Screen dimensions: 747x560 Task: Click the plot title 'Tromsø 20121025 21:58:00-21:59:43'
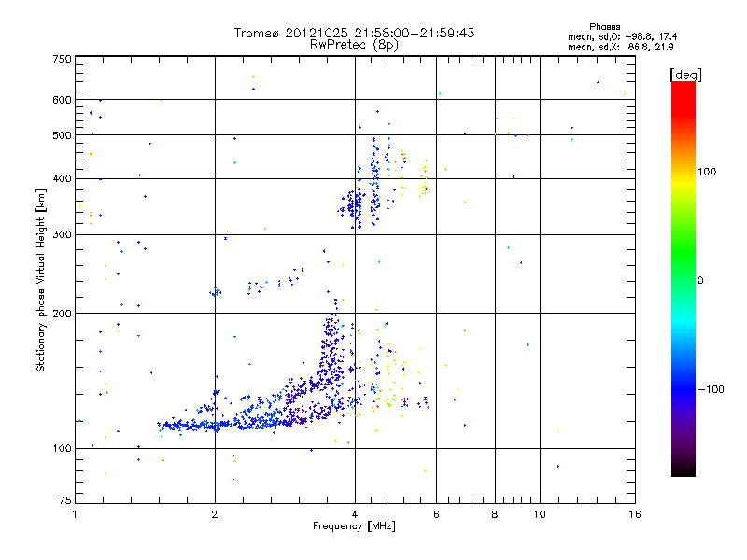tap(354, 33)
